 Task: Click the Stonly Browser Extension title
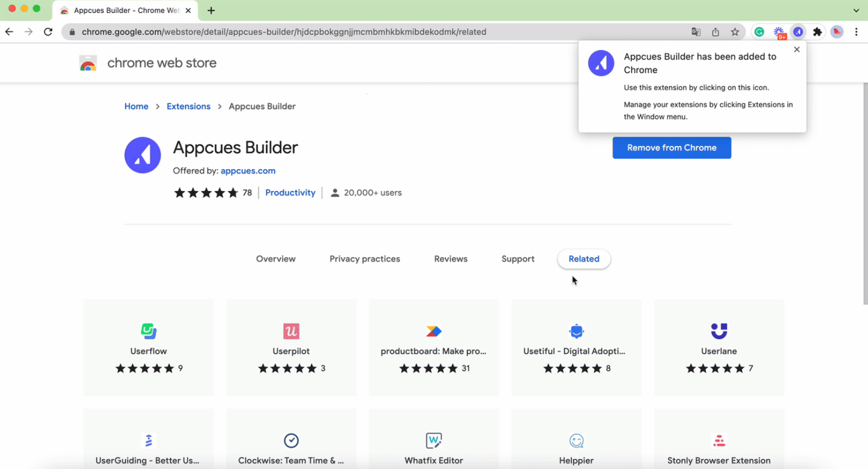(719, 461)
